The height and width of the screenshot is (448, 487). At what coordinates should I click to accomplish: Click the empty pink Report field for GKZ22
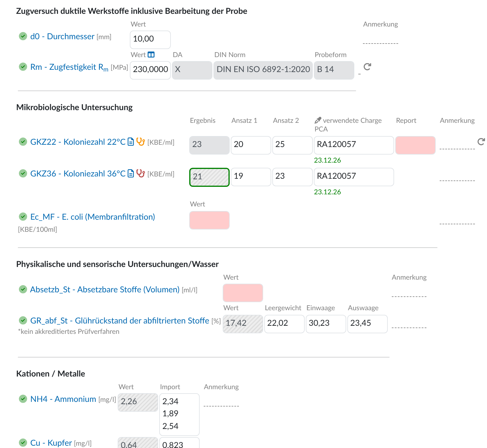click(x=415, y=145)
